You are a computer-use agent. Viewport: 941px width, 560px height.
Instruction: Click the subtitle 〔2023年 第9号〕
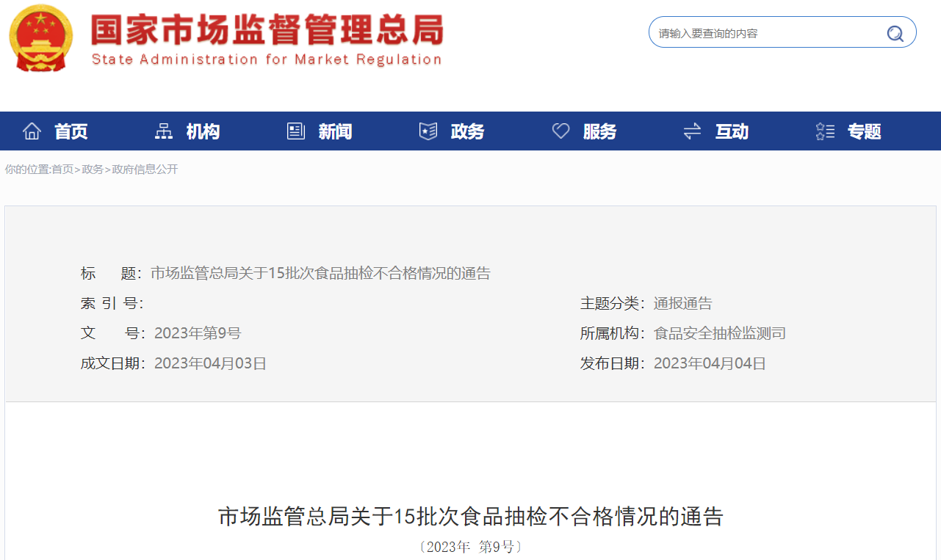point(471,547)
